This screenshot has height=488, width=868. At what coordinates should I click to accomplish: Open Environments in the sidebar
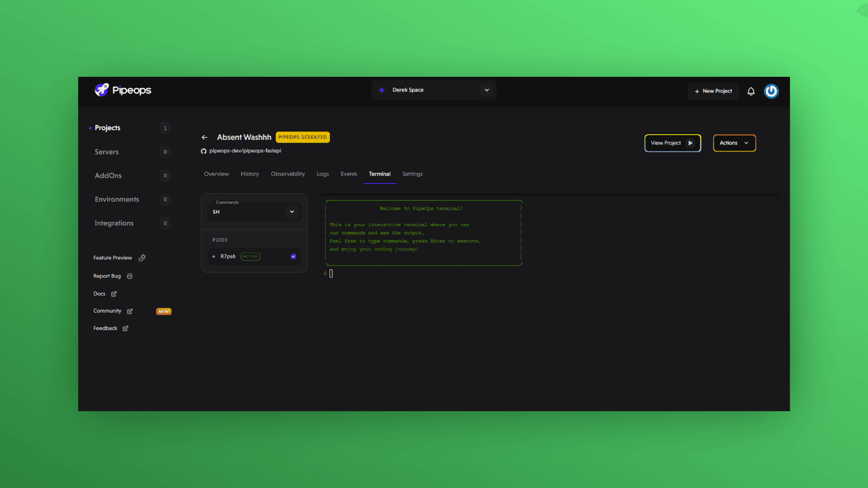[x=117, y=199]
